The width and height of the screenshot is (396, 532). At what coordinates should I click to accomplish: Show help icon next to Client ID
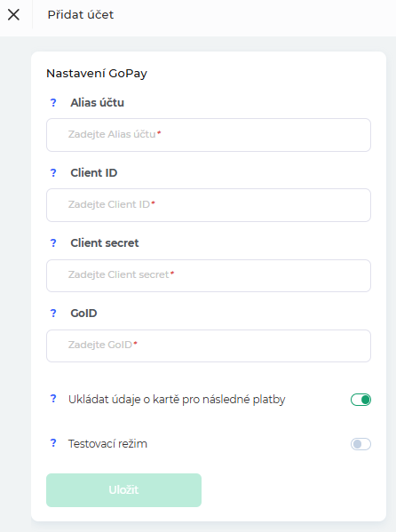(53, 172)
